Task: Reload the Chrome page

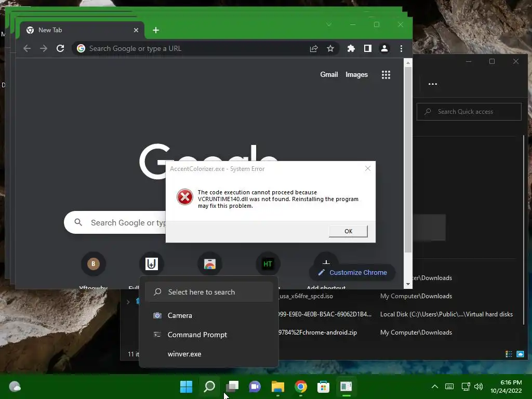Action: [60, 48]
